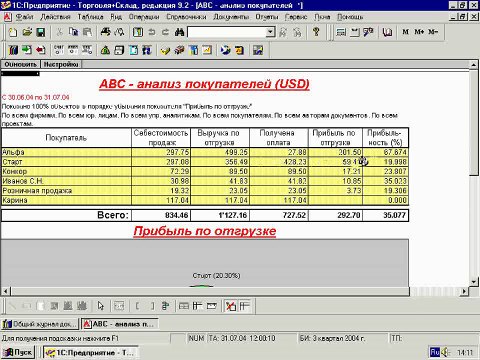This screenshot has width=480, height=360.
Task: Open the Отчеты menu
Action: (x=267, y=17)
